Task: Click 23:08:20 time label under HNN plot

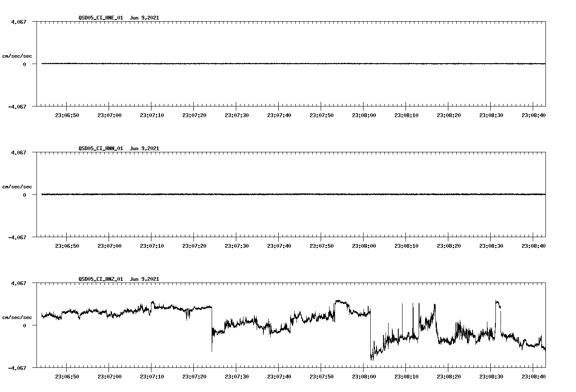Action: pyautogui.click(x=449, y=246)
